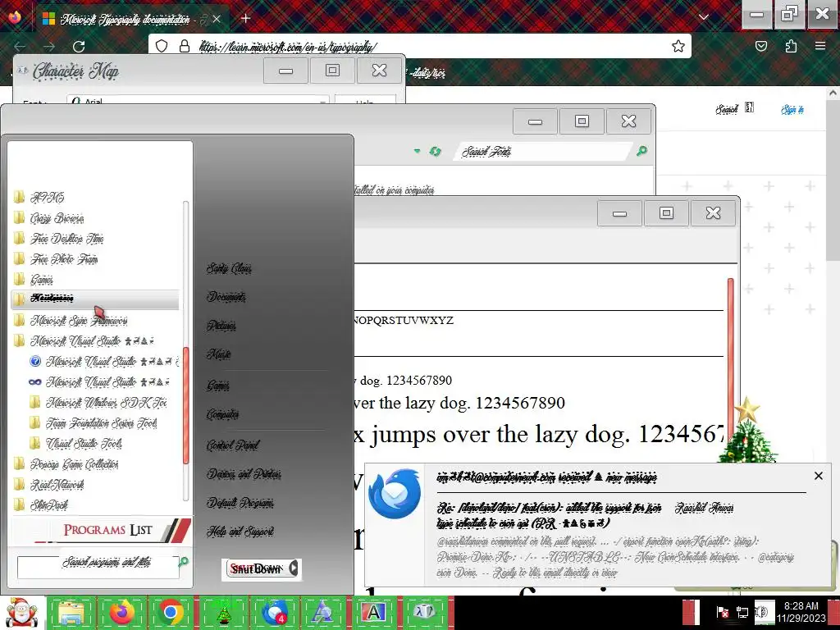Click the Thunderbird logo in the notification
The image size is (840, 630).
395,495
